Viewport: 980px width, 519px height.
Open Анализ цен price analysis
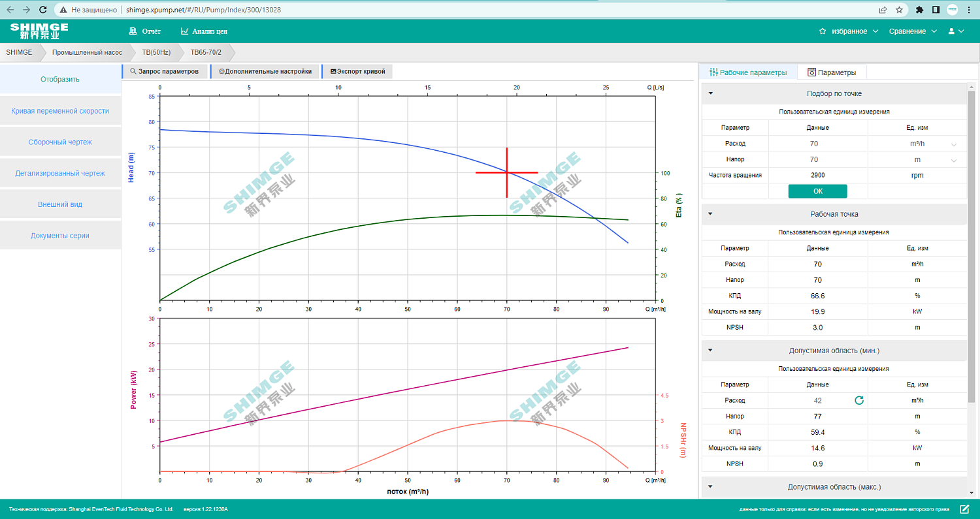204,31
